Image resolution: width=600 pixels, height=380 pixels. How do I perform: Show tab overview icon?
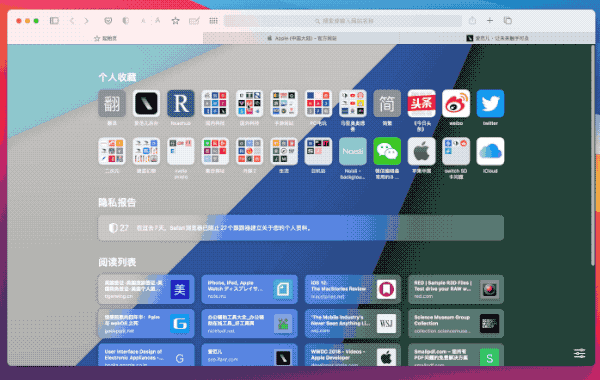click(508, 21)
